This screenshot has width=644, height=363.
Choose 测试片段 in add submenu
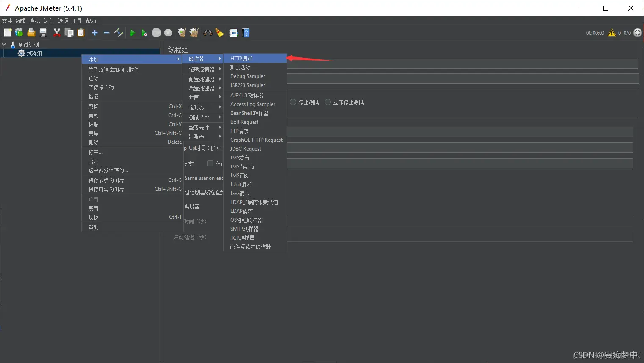click(x=203, y=117)
